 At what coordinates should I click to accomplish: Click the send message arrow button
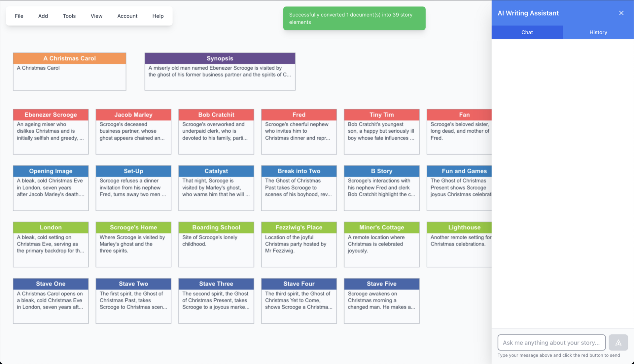pos(618,343)
